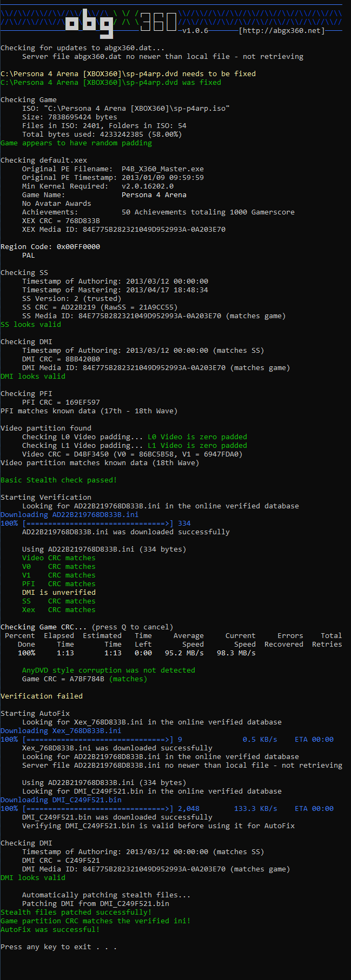
Task: Click the v1.0.6 version label
Action: 195,31
